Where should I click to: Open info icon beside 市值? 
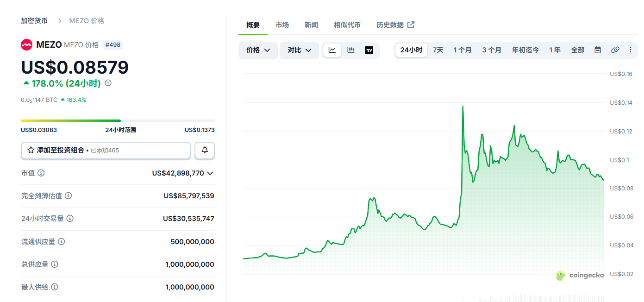[41, 173]
